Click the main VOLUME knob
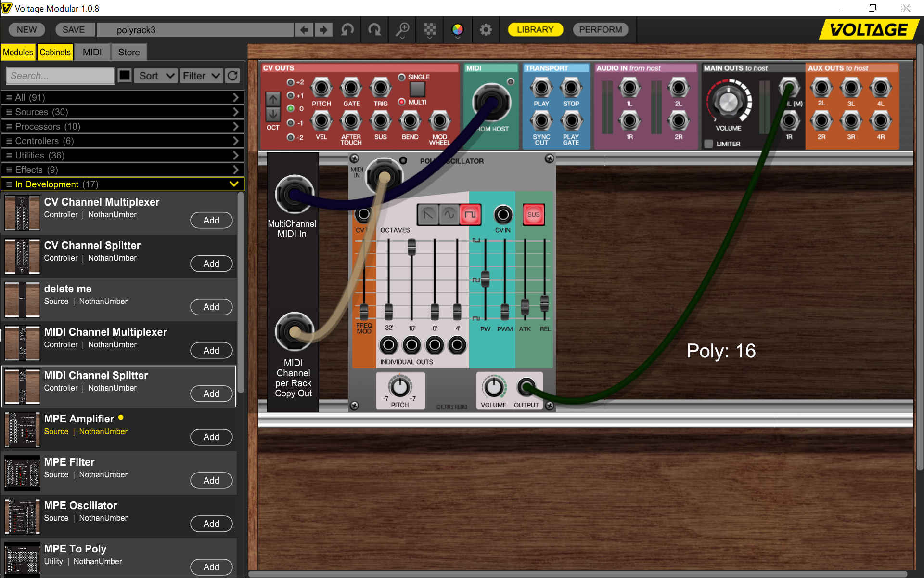 [x=728, y=101]
